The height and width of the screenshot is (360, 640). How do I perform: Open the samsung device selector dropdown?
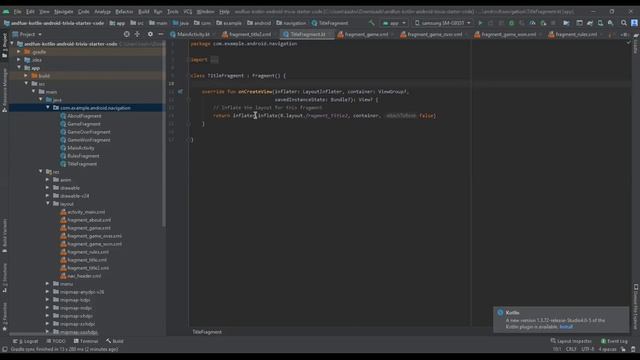point(442,23)
